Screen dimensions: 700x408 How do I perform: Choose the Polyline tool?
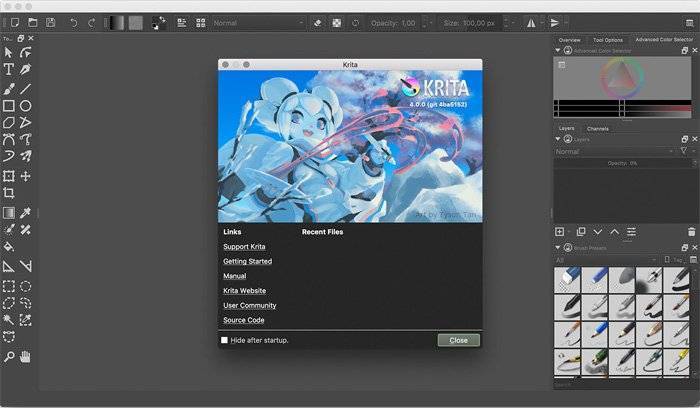25,123
